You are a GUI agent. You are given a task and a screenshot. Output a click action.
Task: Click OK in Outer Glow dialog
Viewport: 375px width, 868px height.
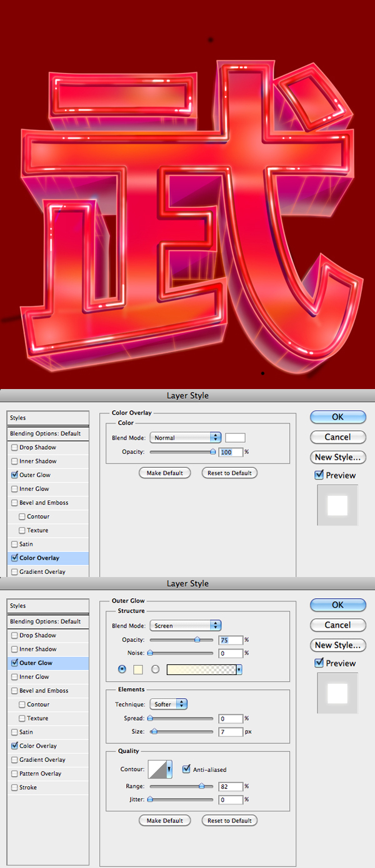tap(337, 605)
